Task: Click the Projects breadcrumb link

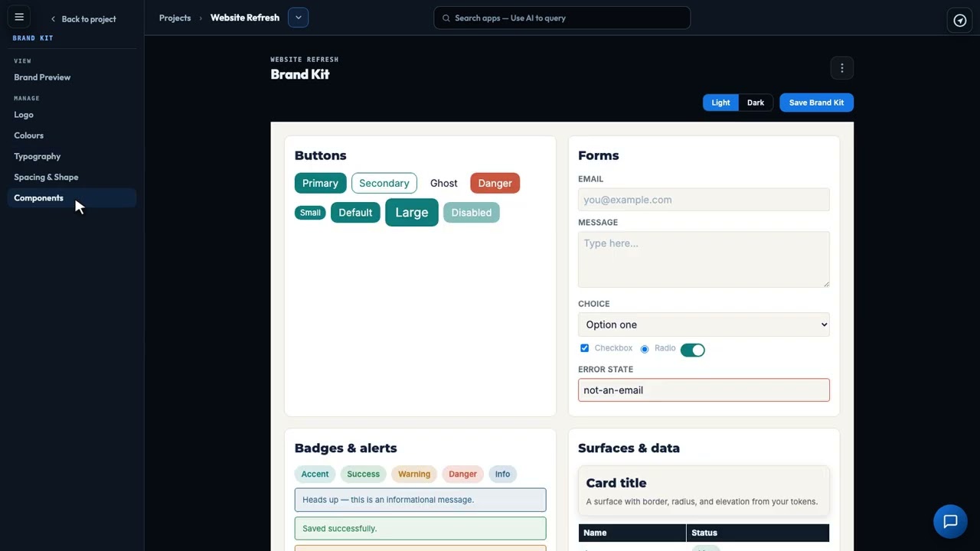Action: tap(175, 18)
